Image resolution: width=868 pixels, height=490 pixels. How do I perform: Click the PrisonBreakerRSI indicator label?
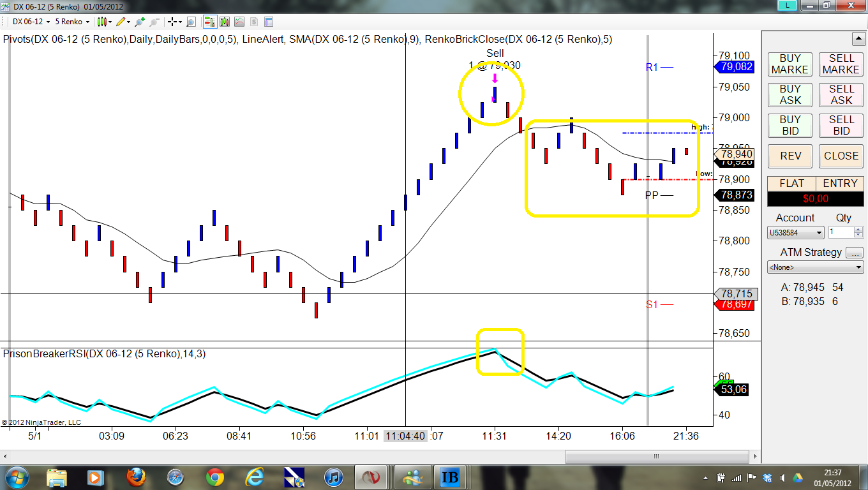[x=105, y=354]
